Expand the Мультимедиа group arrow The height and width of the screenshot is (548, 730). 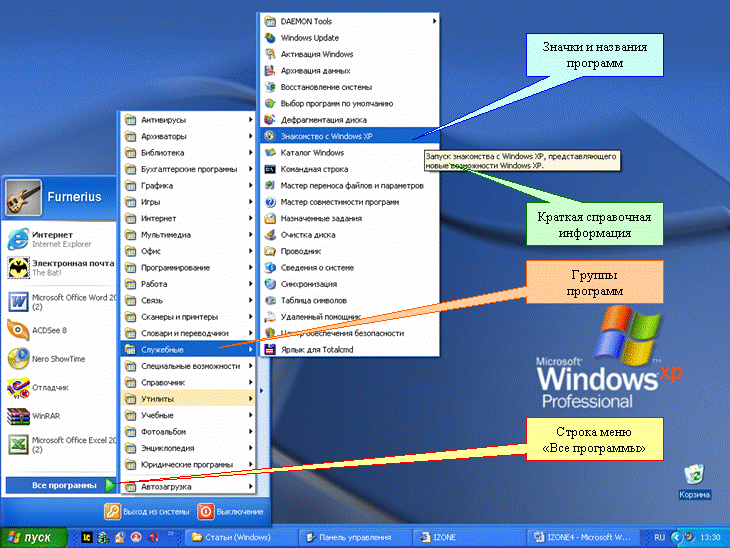250,235
